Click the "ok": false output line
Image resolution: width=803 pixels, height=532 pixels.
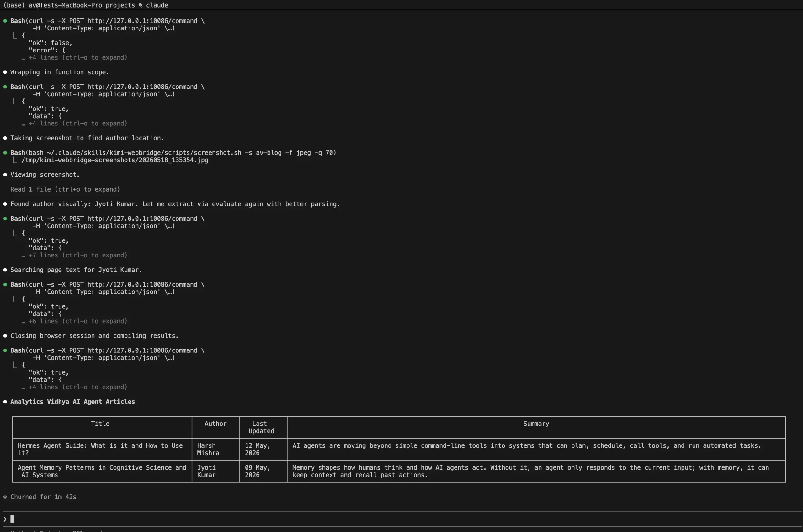[x=50, y=43]
